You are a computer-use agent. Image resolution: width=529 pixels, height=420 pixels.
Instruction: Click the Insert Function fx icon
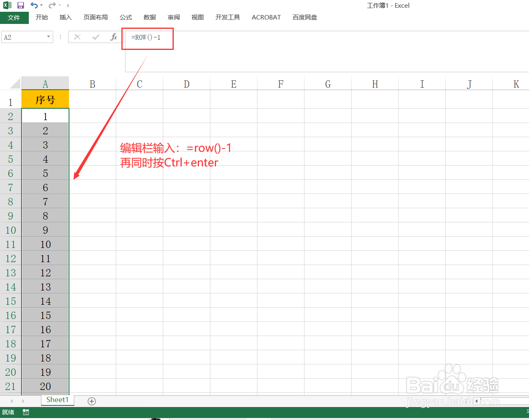point(114,37)
